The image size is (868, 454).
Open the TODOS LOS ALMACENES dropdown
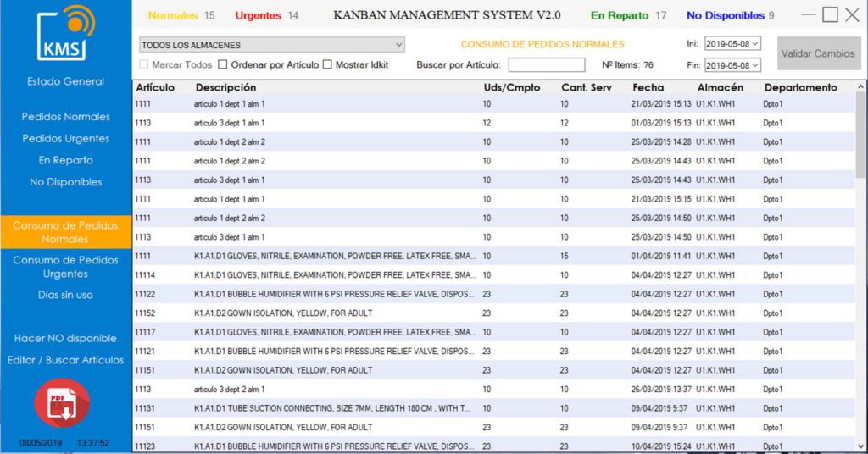[272, 45]
